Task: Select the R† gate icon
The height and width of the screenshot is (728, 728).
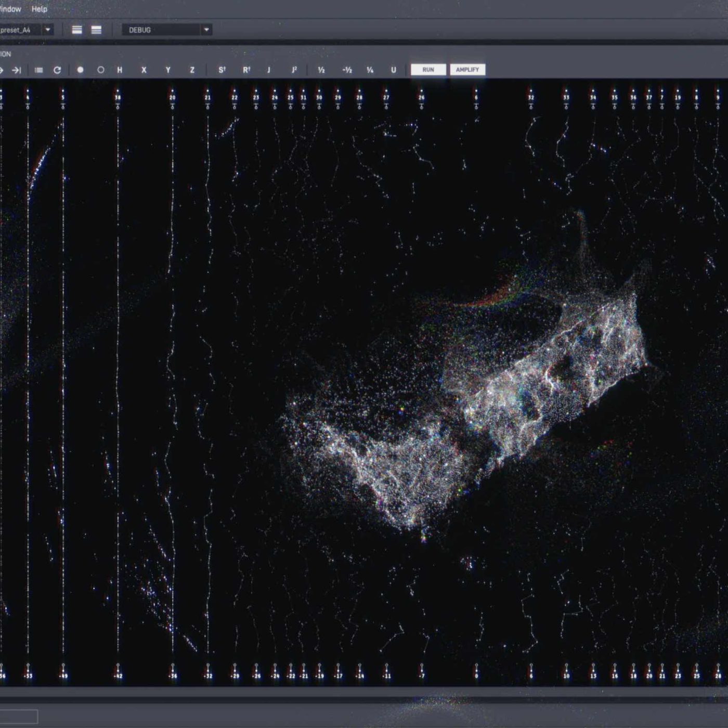Action: pyautogui.click(x=246, y=70)
